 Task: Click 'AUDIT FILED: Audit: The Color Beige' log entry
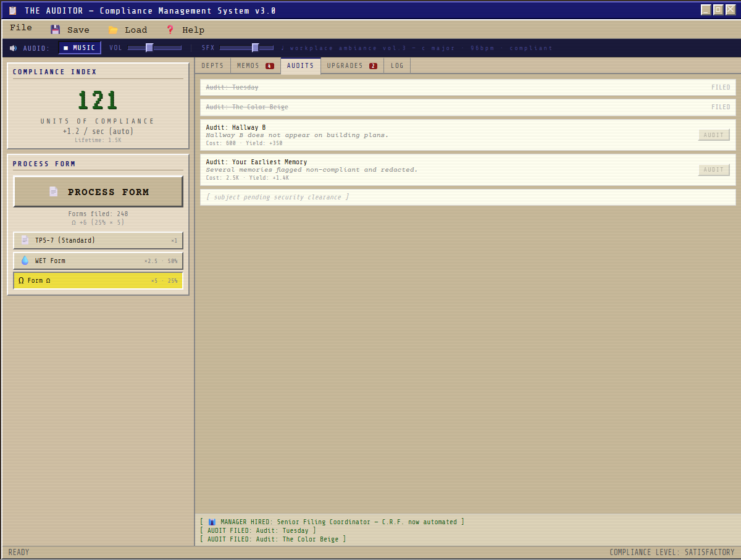273,540
